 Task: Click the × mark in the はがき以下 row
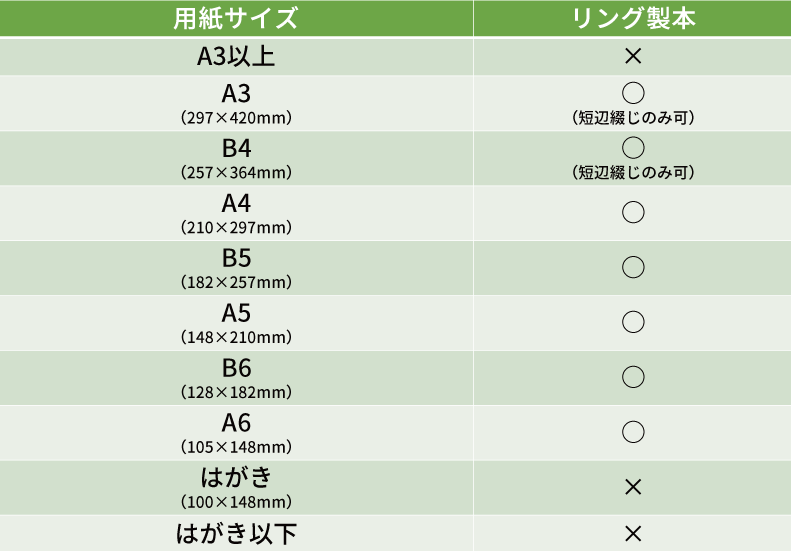coord(632,533)
